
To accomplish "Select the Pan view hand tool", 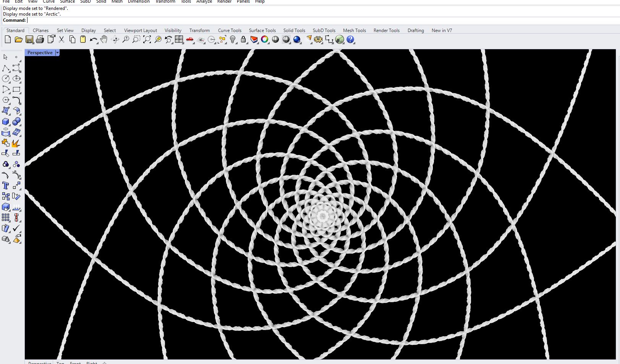I will click(104, 40).
